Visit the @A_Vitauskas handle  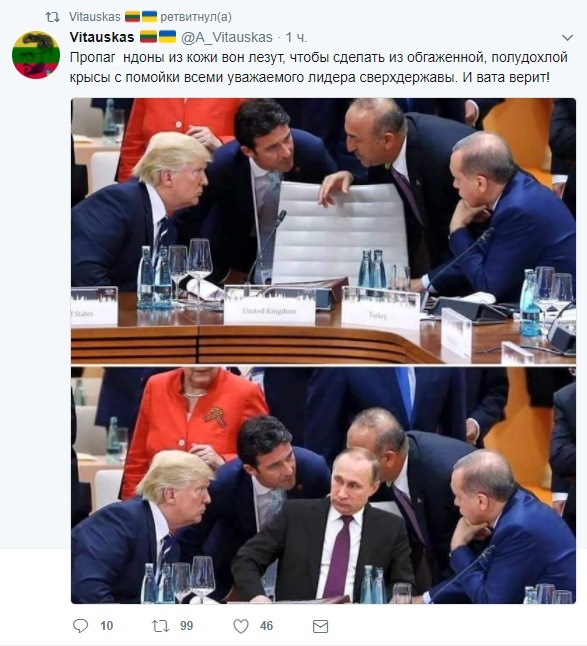coord(227,37)
